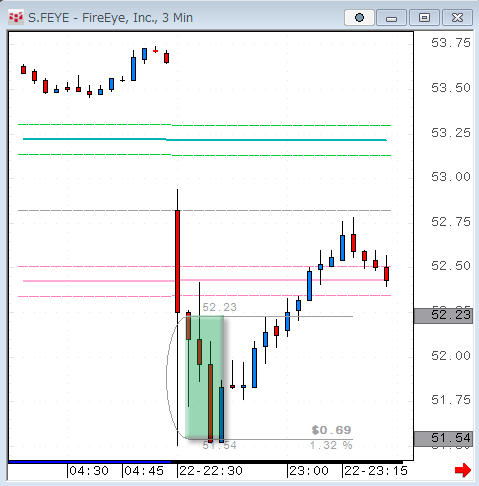The image size is (479, 486).
Task: Click the 52.00 price axis label
Action: pos(451,356)
